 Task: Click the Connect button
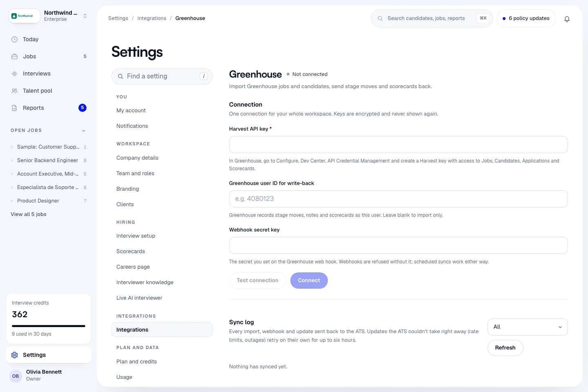(x=309, y=281)
